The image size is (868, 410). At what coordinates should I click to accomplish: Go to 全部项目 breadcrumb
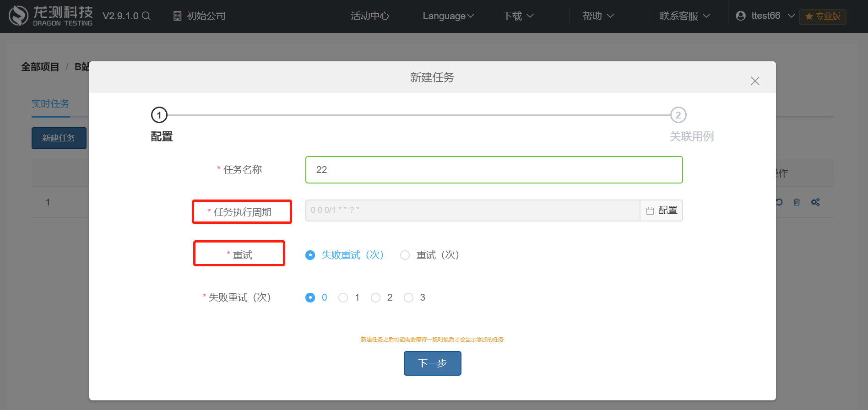40,67
